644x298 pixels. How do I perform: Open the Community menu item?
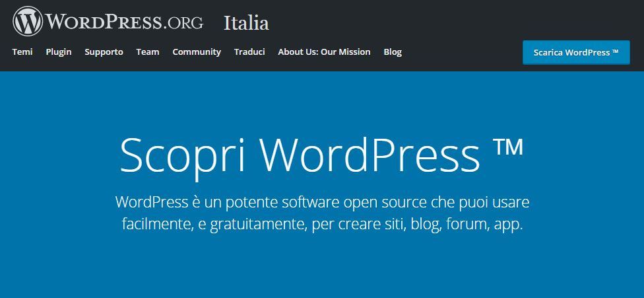point(197,52)
